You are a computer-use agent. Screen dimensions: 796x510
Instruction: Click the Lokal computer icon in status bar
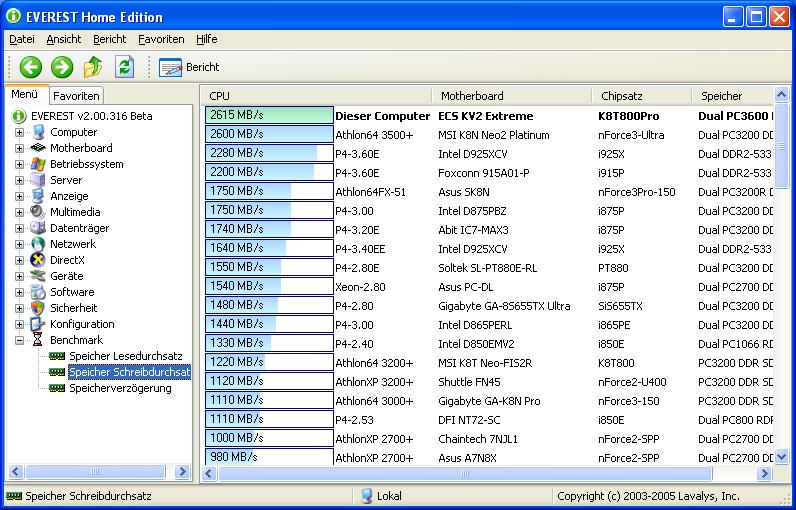[366, 496]
